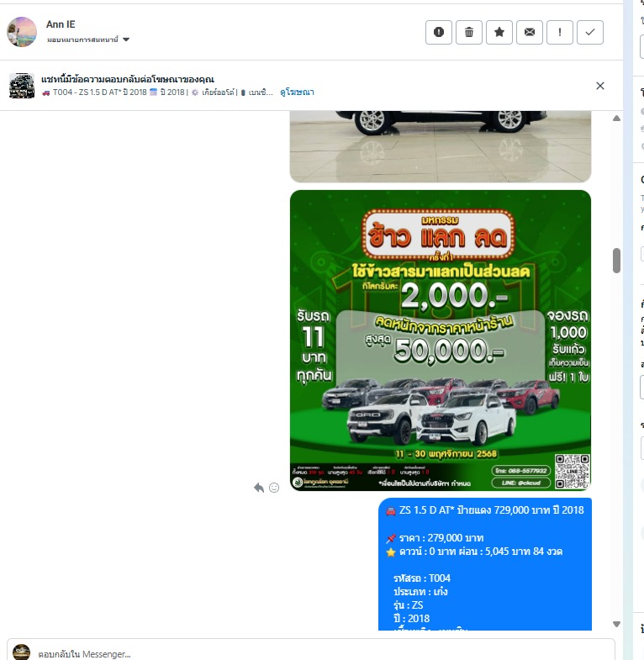React with emoji to promo image

click(274, 488)
